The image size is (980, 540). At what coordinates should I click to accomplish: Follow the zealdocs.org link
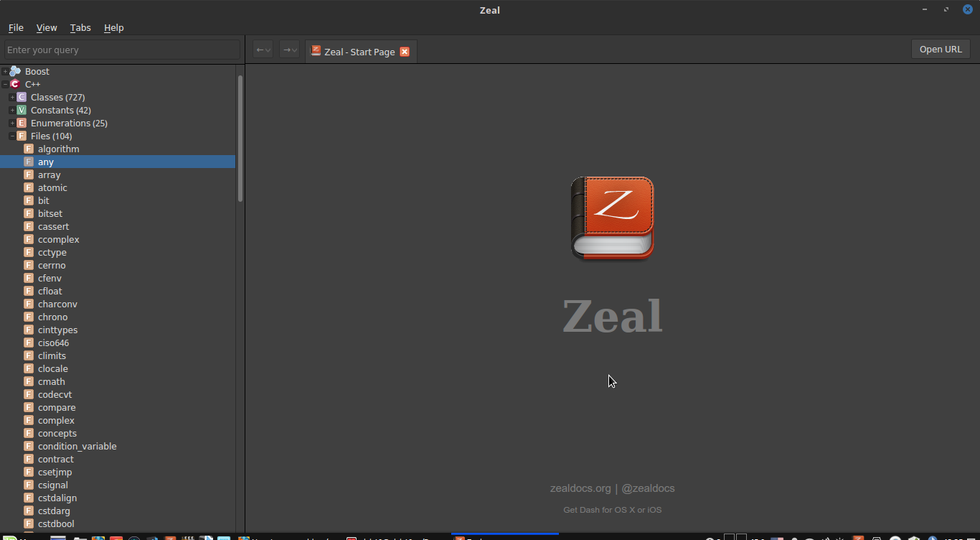click(x=580, y=488)
